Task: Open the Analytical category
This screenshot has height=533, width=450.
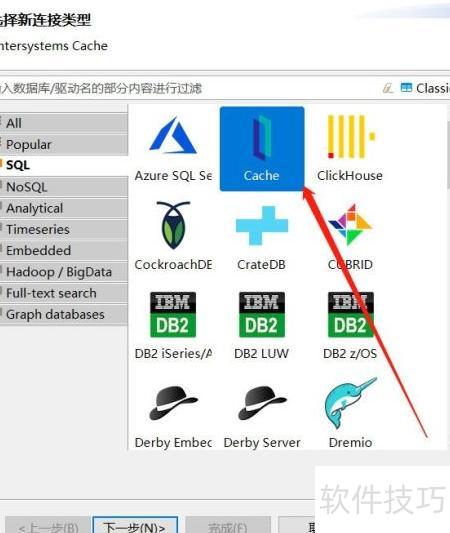Action: point(64,208)
